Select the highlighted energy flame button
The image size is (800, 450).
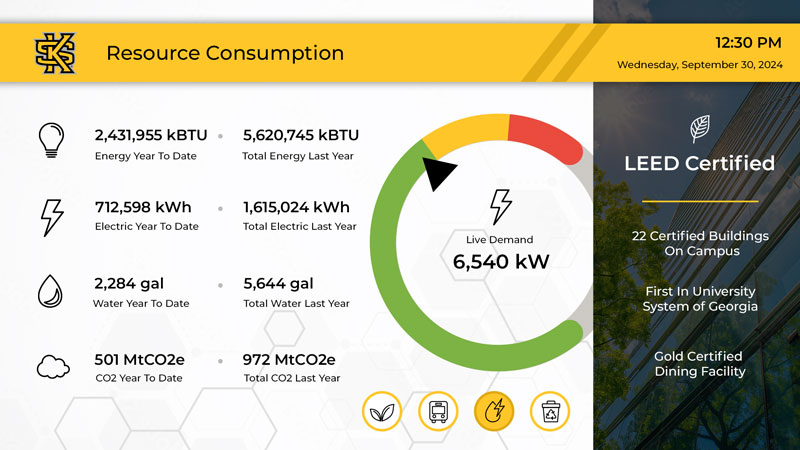click(x=494, y=411)
